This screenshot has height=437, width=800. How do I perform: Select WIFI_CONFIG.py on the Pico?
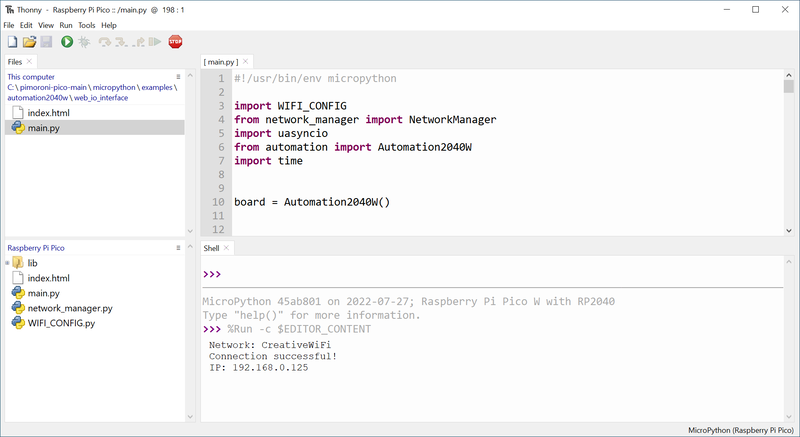tap(60, 323)
